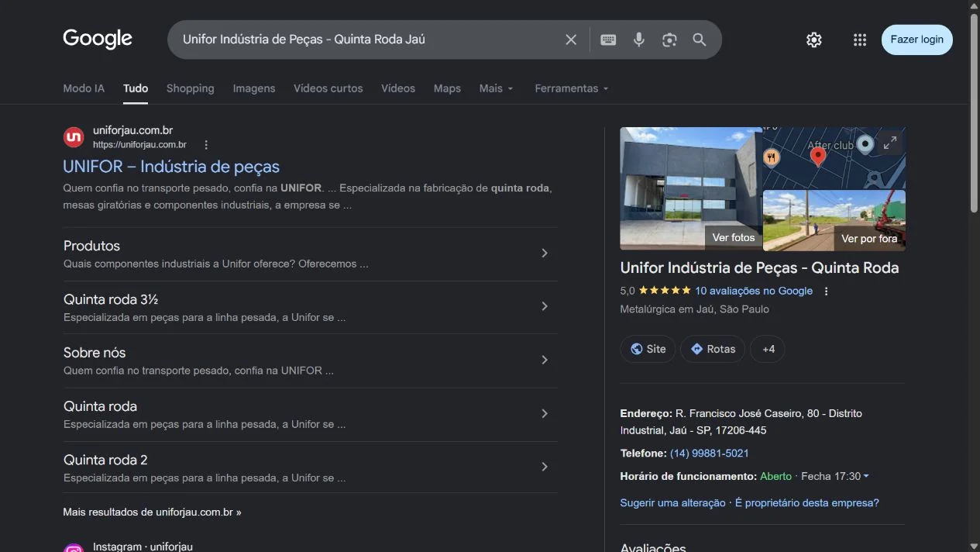Open the Shopping tab
Viewport: 980px width, 552px height.
(191, 88)
